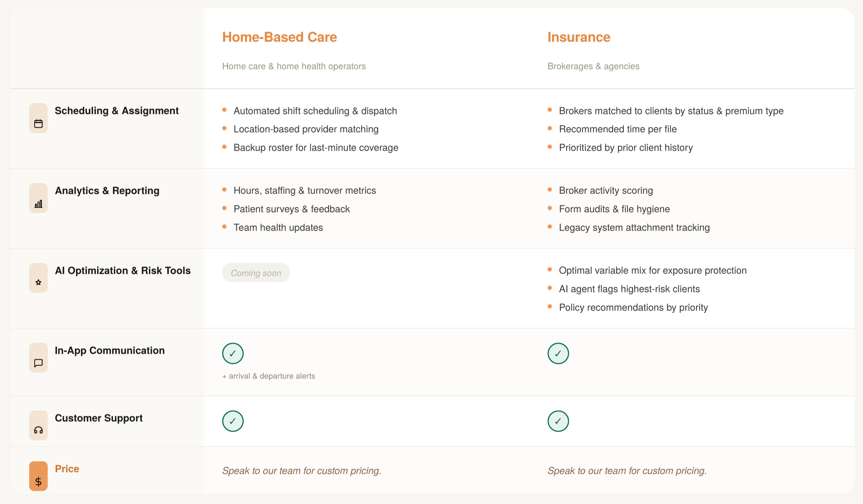Click the arrival & departure alerts note
Image resolution: width=863 pixels, height=504 pixels.
(x=269, y=376)
